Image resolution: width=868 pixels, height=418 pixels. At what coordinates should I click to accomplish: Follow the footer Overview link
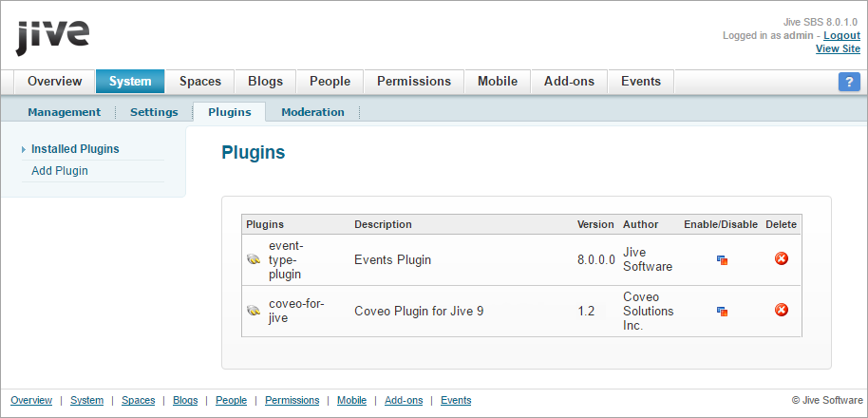(31, 400)
